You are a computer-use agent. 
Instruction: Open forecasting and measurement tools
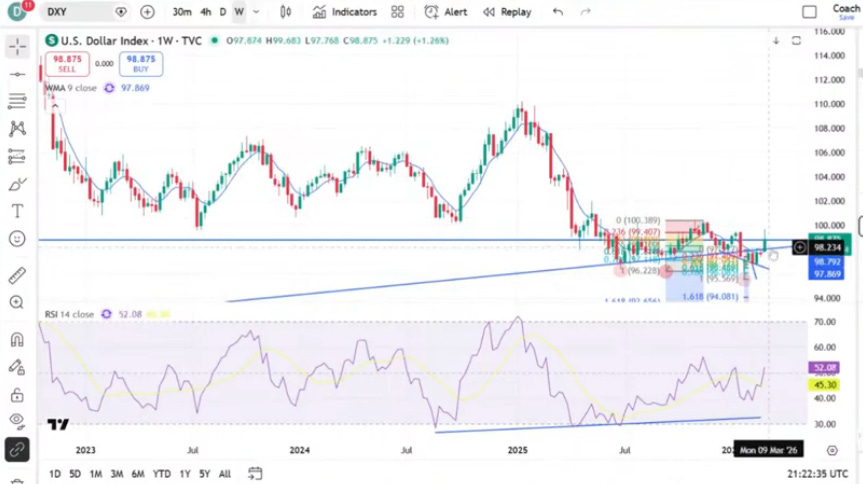point(17,156)
